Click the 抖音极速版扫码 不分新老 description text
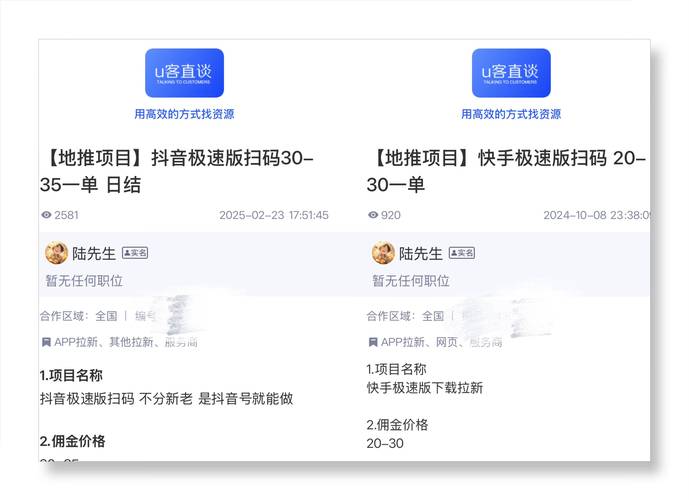 click(x=166, y=398)
